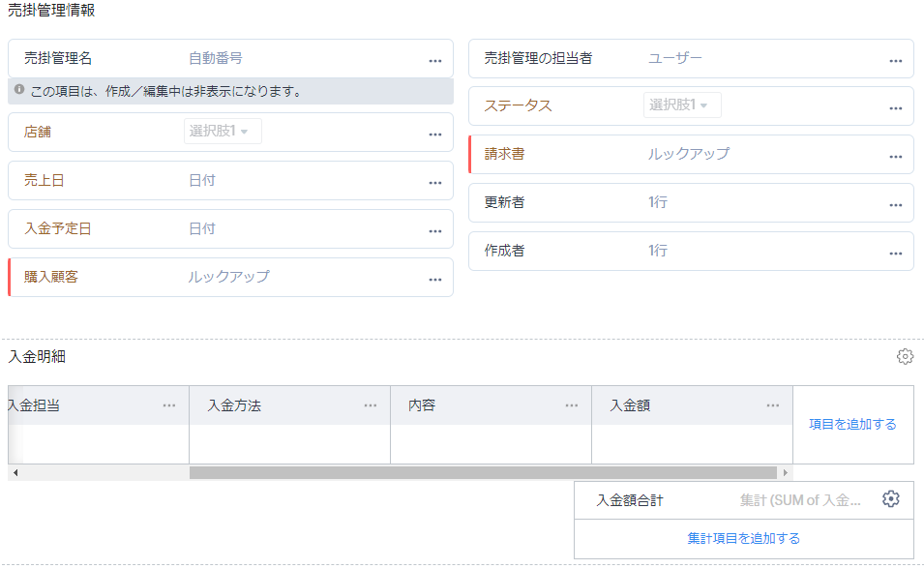Open options menu for 購入顧客 field
924x569 pixels.
[434, 280]
